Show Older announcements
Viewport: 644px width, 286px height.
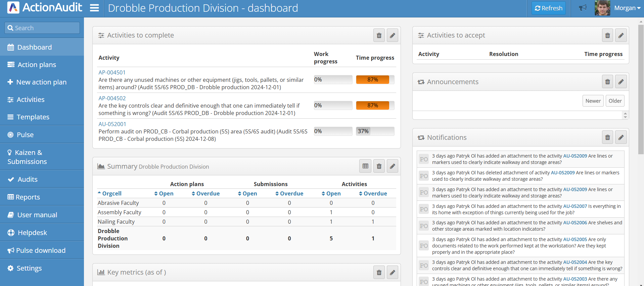pyautogui.click(x=615, y=101)
